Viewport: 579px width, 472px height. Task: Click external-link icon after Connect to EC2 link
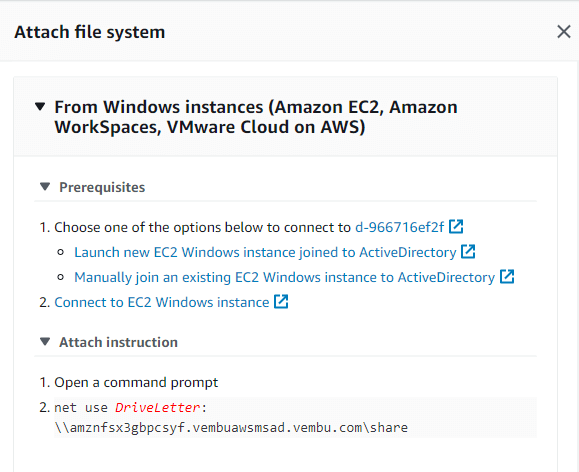(281, 301)
